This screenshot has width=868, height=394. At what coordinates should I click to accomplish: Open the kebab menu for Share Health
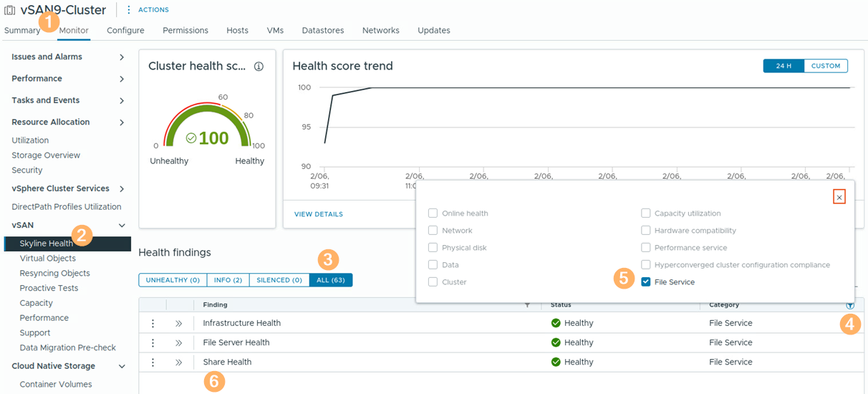[x=153, y=362]
